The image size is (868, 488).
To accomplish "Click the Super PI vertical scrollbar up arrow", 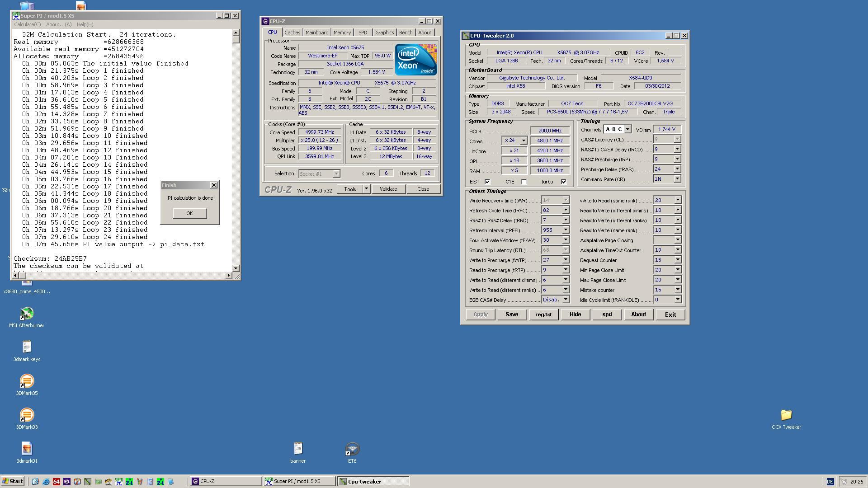I will (x=236, y=33).
